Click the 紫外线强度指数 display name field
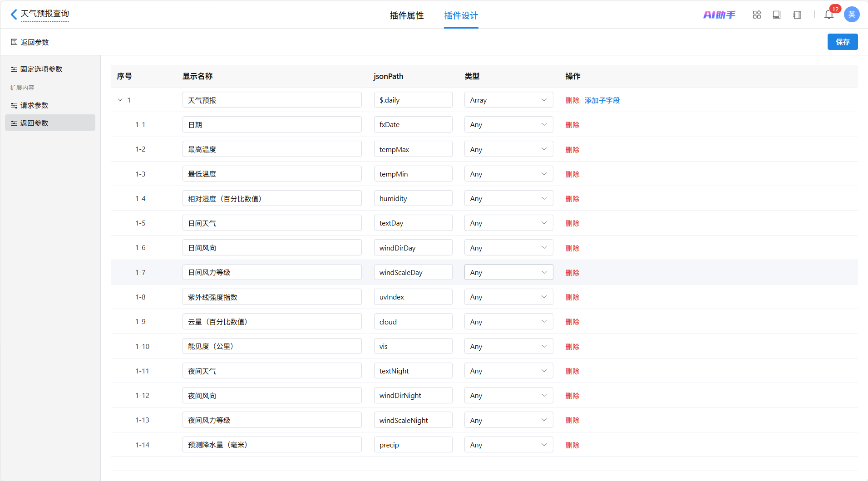The height and width of the screenshot is (481, 868). click(272, 297)
